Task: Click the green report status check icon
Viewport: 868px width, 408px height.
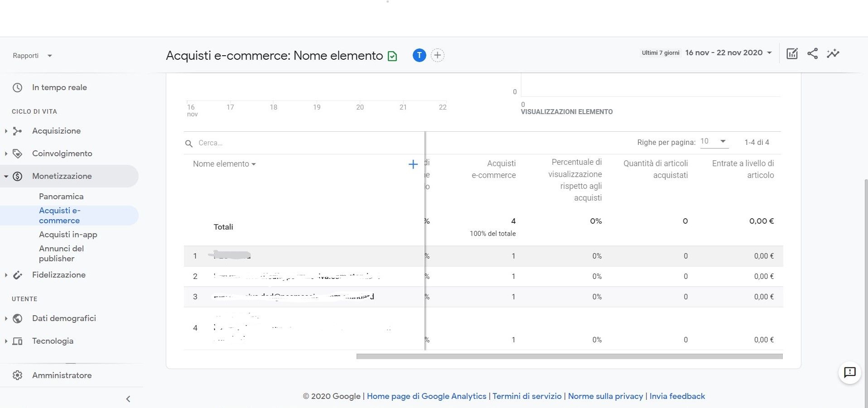Action: tap(393, 56)
